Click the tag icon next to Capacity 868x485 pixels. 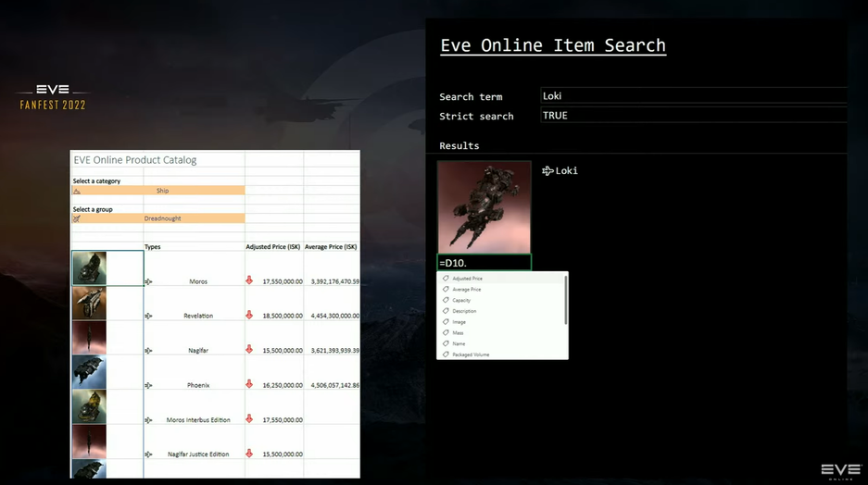point(446,300)
